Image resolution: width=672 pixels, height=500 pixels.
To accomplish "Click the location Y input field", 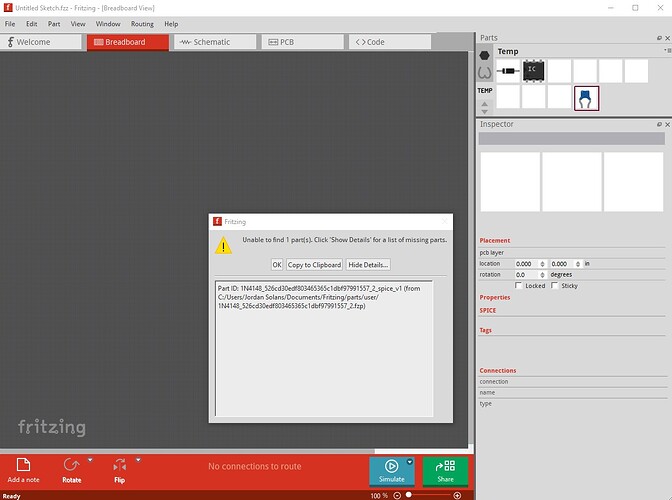I will 562,264.
